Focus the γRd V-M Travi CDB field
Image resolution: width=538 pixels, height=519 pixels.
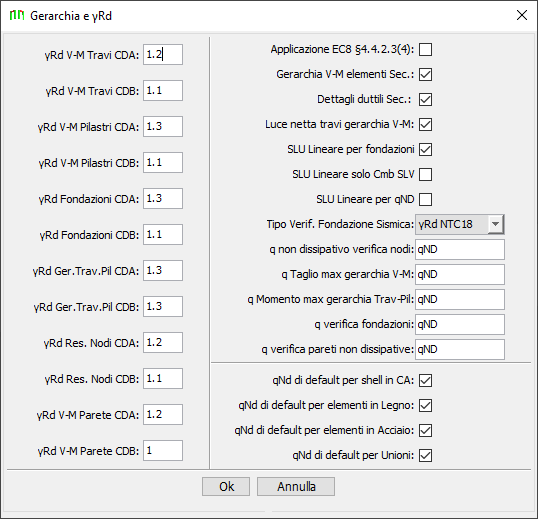tap(163, 91)
